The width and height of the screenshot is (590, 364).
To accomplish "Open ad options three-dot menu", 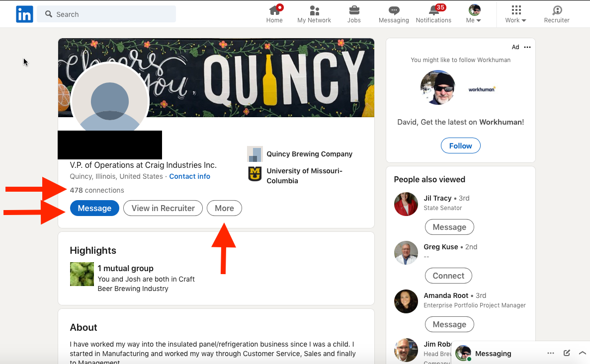I will [527, 47].
